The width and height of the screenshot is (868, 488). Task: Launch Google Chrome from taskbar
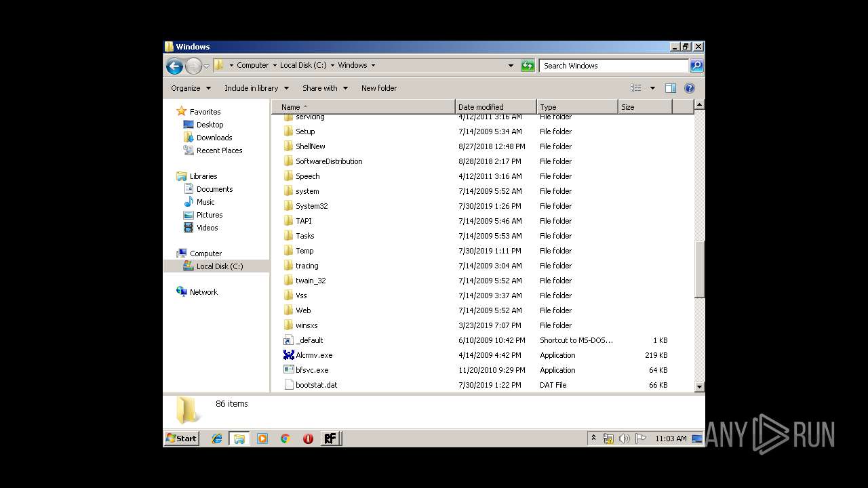pos(285,439)
